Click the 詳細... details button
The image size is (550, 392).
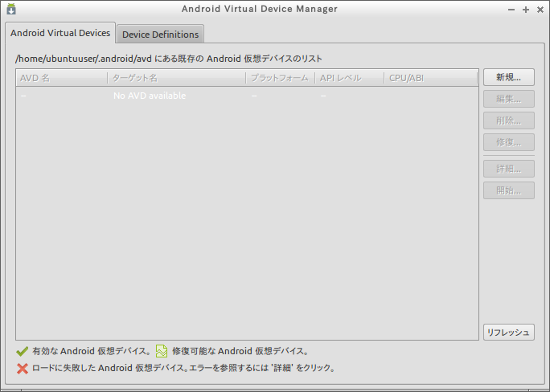(x=509, y=169)
